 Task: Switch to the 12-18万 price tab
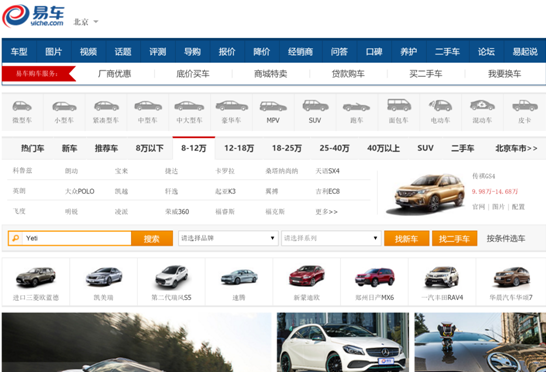(239, 148)
